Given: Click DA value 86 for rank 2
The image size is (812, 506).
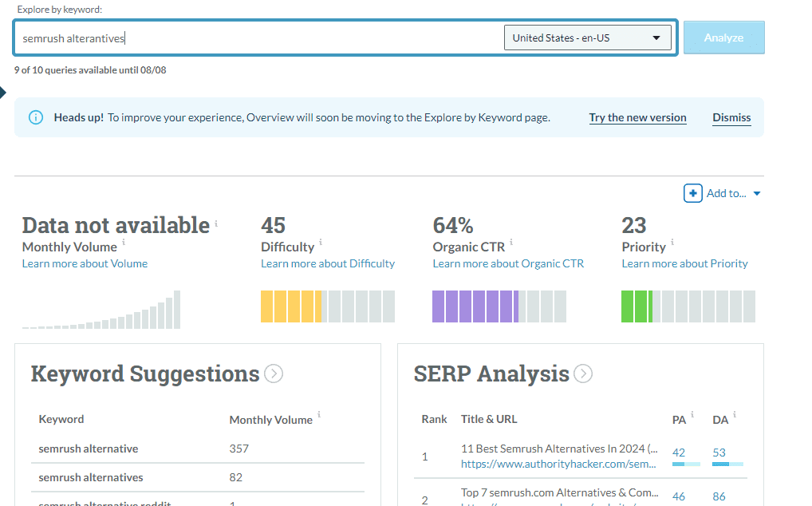Looking at the screenshot, I should tap(719, 496).
